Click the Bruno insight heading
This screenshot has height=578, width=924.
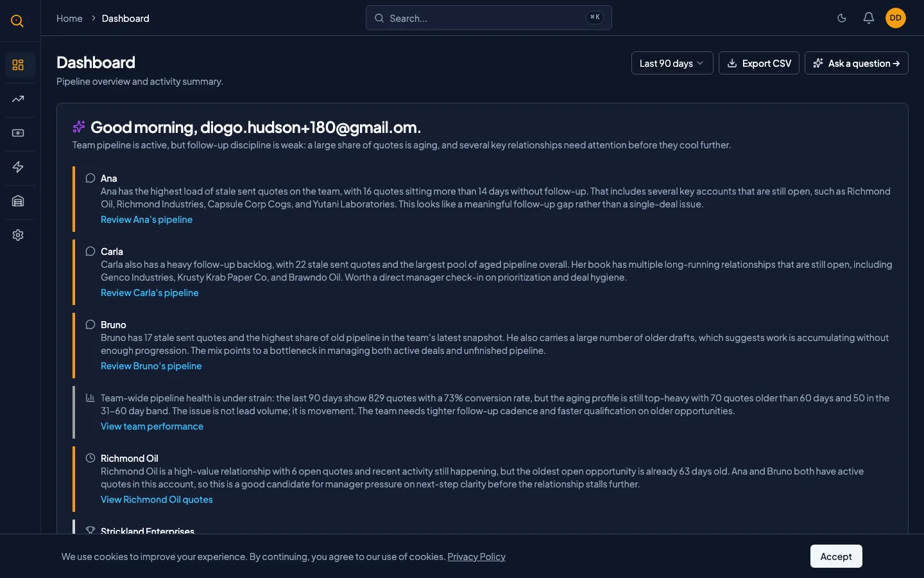click(x=114, y=325)
